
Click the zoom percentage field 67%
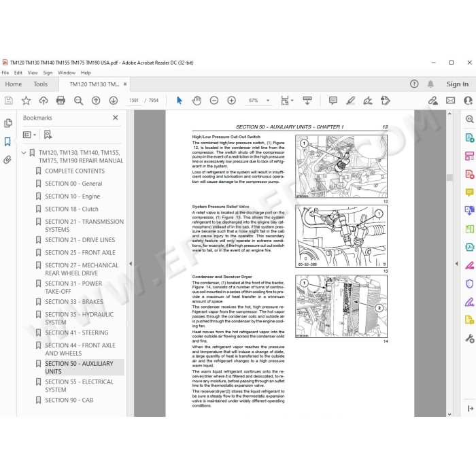click(x=254, y=101)
